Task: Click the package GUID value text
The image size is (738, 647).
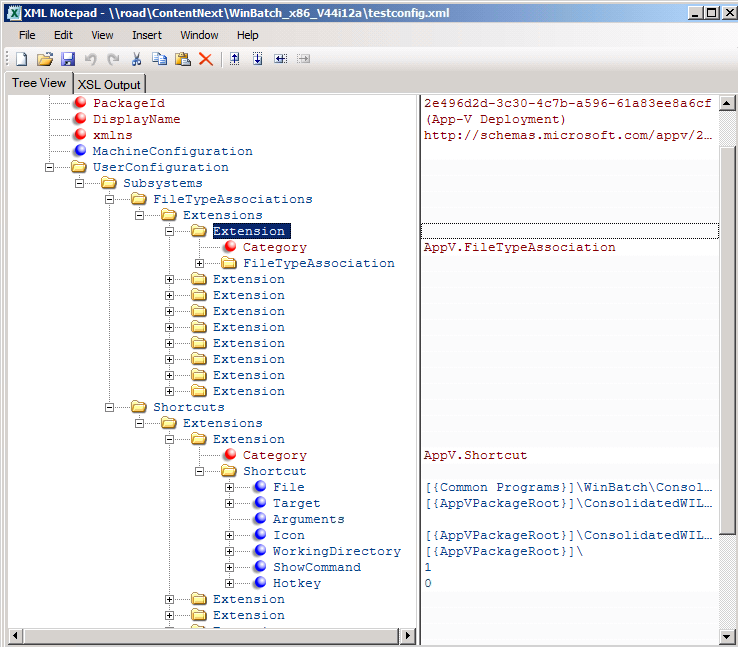Action: click(x=568, y=103)
